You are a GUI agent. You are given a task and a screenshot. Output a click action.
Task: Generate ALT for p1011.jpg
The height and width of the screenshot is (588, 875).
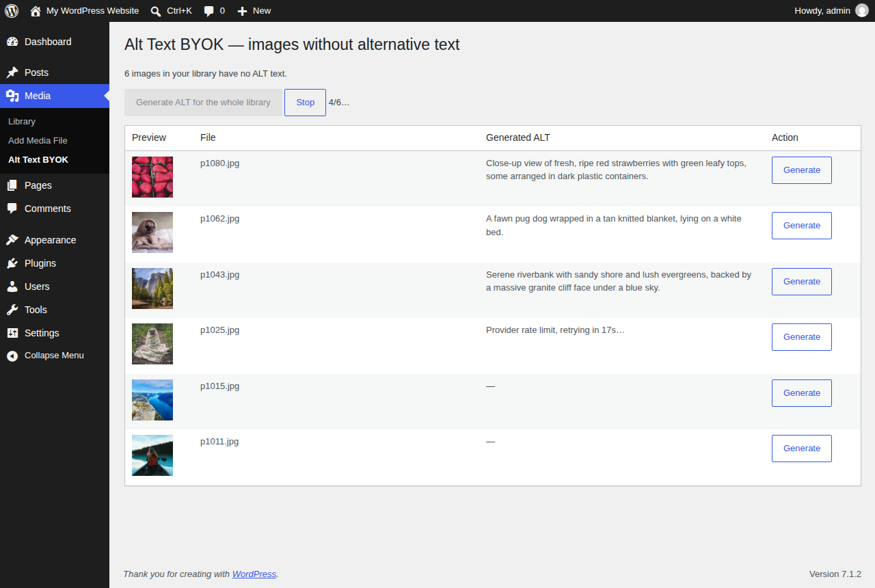coord(801,449)
